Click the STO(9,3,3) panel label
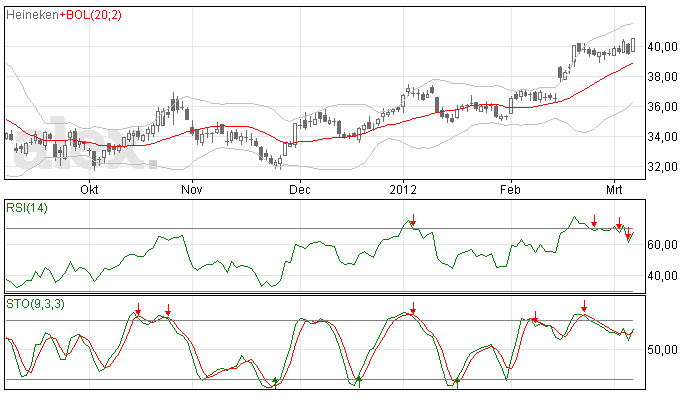This screenshot has height=399, width=683. pyautogui.click(x=35, y=304)
